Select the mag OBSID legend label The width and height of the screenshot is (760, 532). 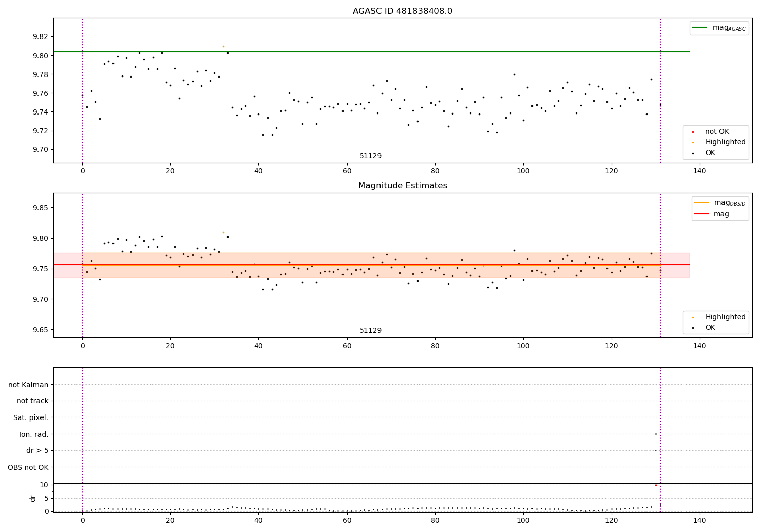point(730,203)
